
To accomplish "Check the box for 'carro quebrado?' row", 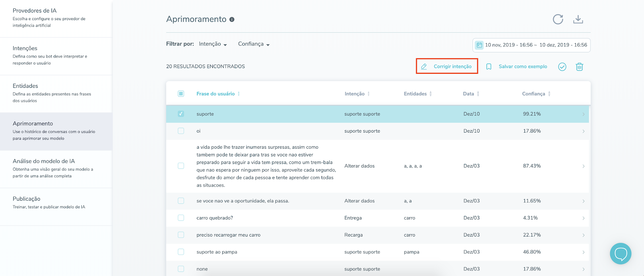I will [x=181, y=218].
